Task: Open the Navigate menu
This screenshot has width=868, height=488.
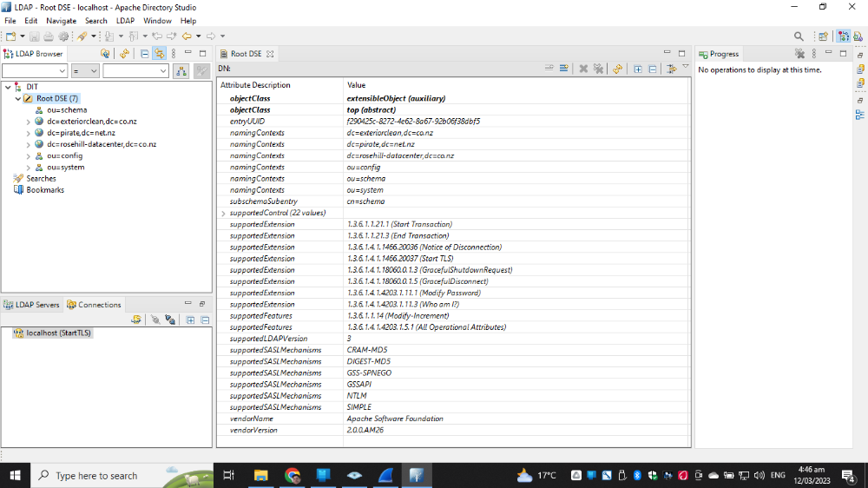Action: point(61,20)
